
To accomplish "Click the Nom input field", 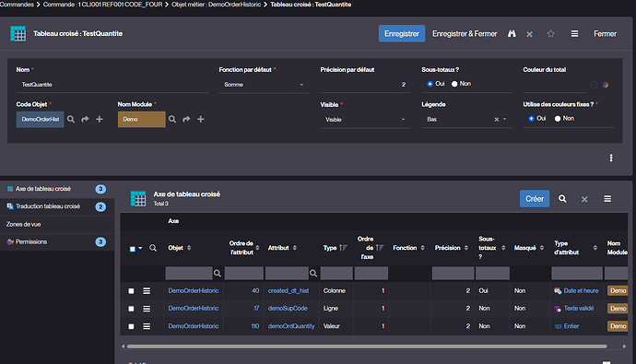I will (x=112, y=85).
